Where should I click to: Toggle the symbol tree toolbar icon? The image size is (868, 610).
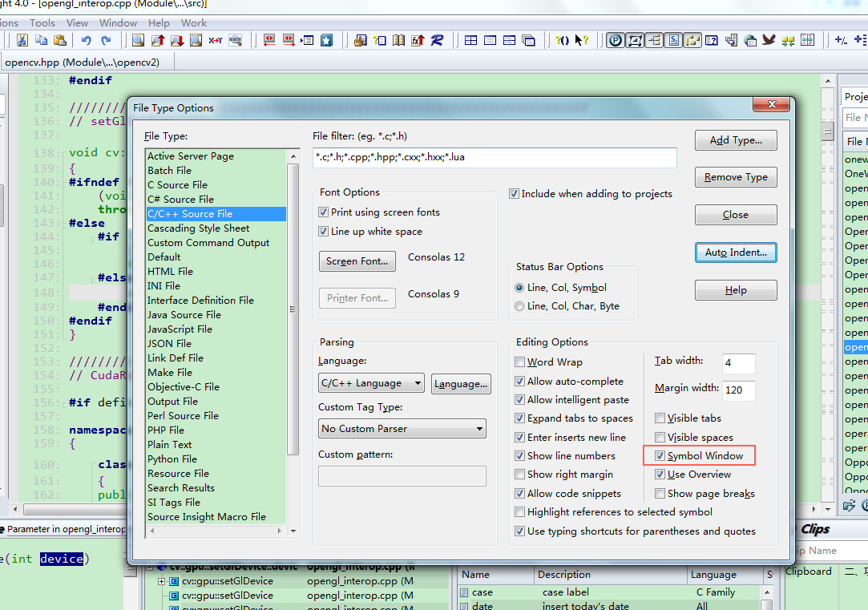pyautogui.click(x=654, y=40)
